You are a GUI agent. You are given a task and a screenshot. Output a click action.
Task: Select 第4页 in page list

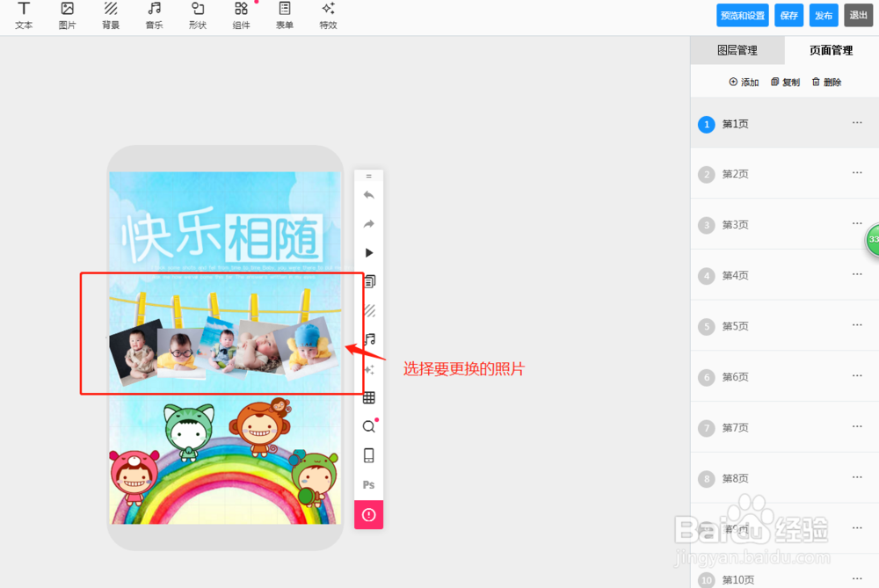tap(785, 275)
